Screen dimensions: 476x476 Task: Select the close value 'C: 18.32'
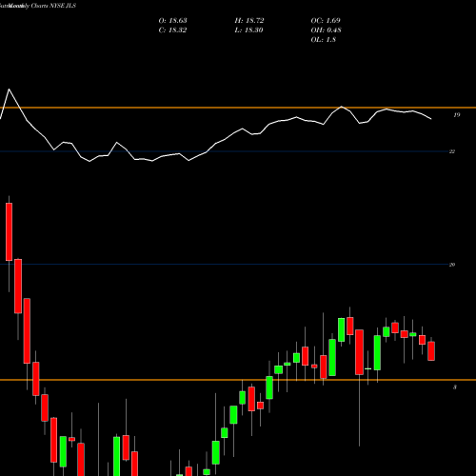point(172,30)
